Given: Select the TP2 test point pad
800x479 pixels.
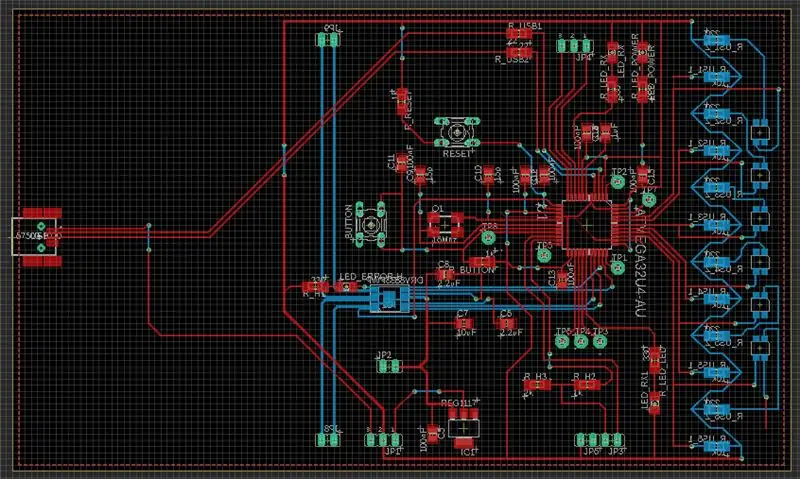Looking at the screenshot, I should click(x=618, y=181).
